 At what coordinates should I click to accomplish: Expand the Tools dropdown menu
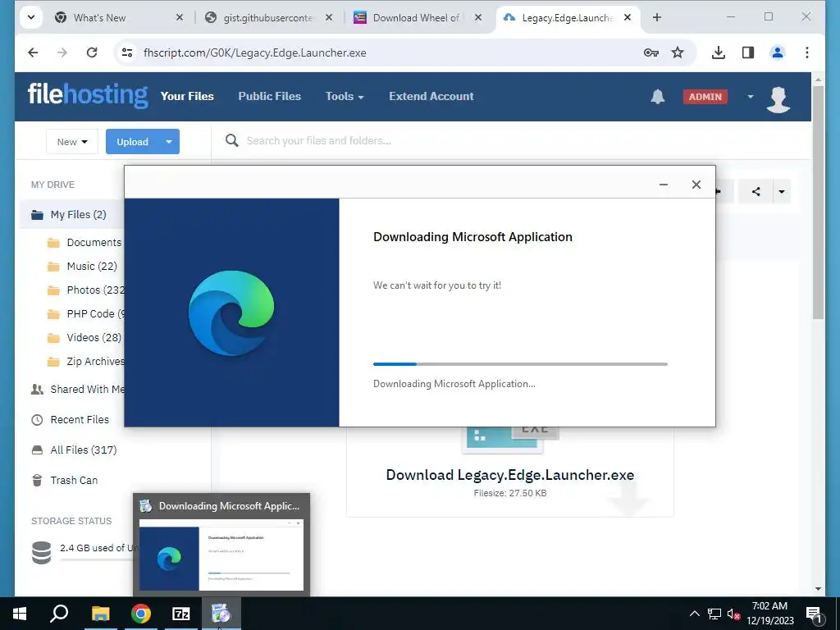(x=345, y=97)
